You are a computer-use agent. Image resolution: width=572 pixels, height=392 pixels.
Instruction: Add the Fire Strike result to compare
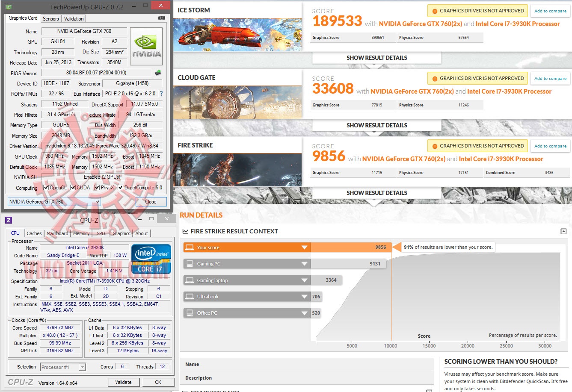(x=550, y=146)
